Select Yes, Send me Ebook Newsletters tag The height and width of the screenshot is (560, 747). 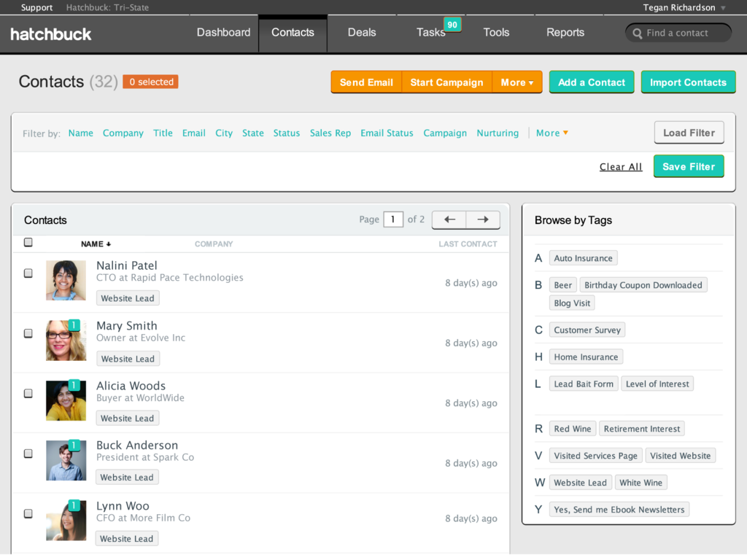coord(619,510)
